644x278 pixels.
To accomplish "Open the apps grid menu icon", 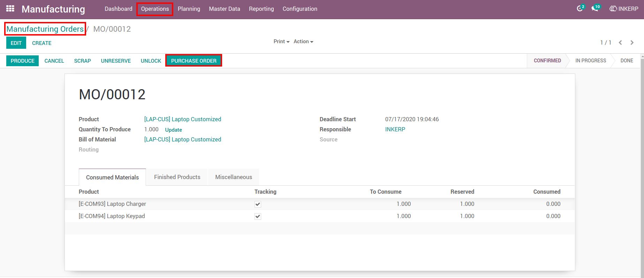I will click(10, 8).
